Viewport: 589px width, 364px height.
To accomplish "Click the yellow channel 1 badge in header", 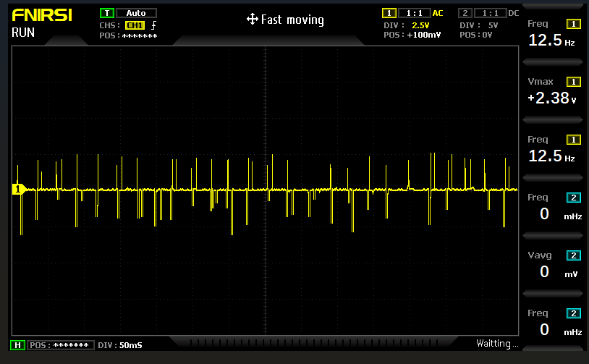I will [x=389, y=13].
